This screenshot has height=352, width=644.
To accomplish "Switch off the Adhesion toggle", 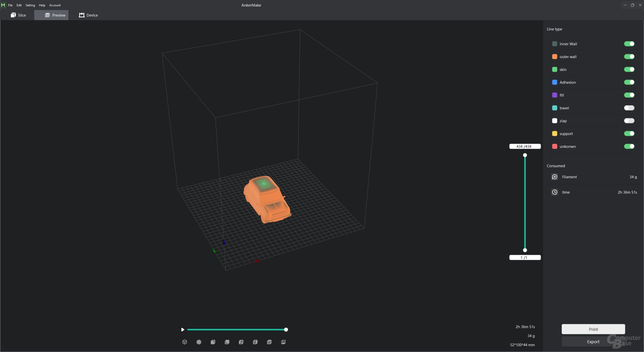I will tap(629, 82).
